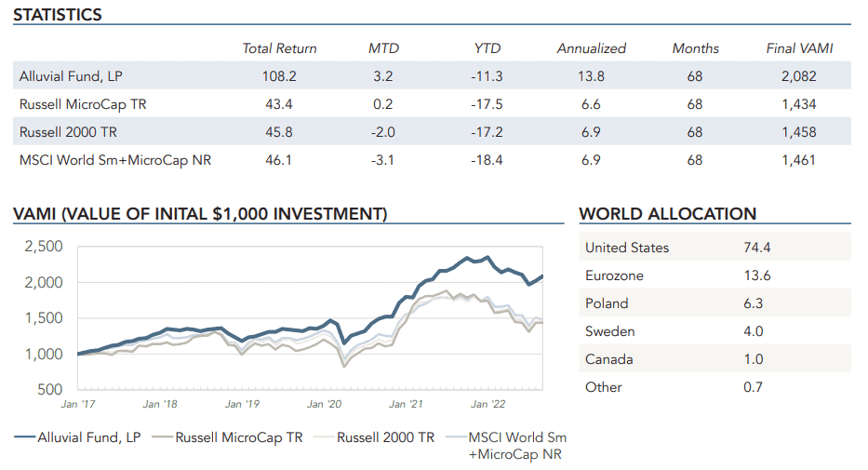
Task: Click the Russell MicroCap TR row label
Action: tap(83, 104)
